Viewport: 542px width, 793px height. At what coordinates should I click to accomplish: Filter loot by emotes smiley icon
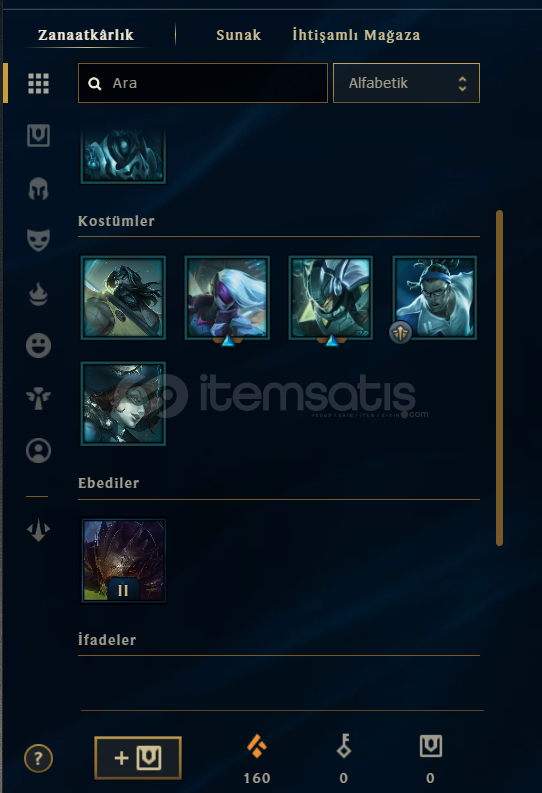pyautogui.click(x=38, y=345)
